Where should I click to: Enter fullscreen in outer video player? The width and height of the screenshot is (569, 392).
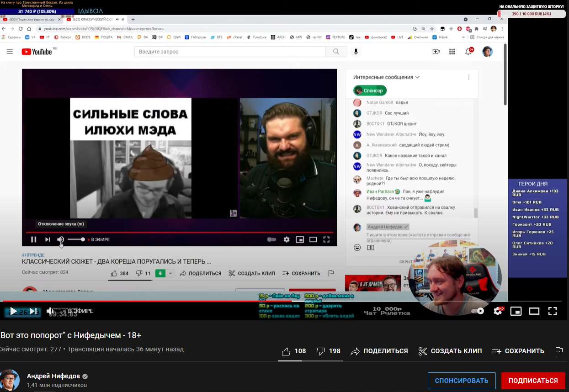click(552, 311)
